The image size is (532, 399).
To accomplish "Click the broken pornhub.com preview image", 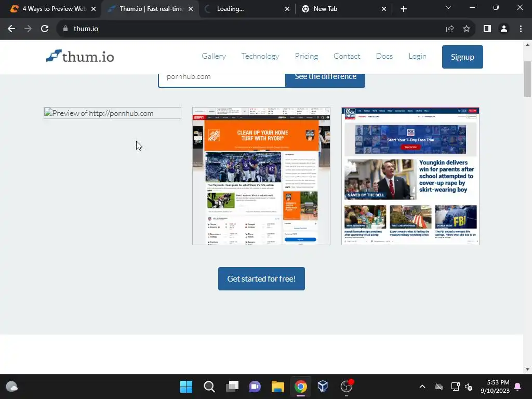I will (112, 113).
